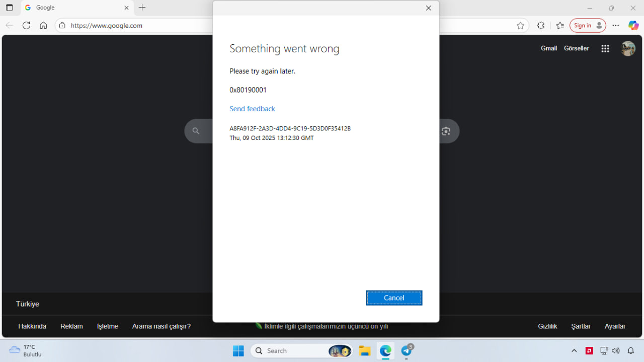The height and width of the screenshot is (362, 644).
Task: Select the error code 0x80190001 text
Action: pos(248,90)
